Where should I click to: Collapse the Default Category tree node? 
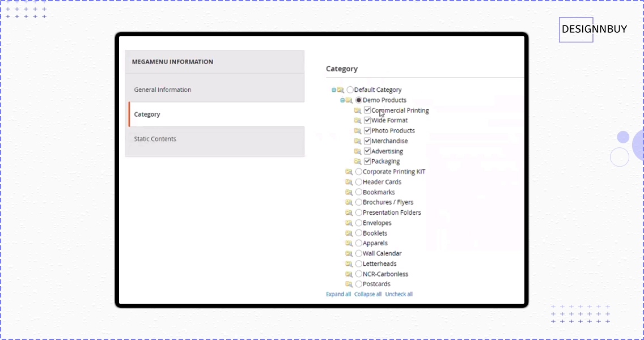click(333, 90)
